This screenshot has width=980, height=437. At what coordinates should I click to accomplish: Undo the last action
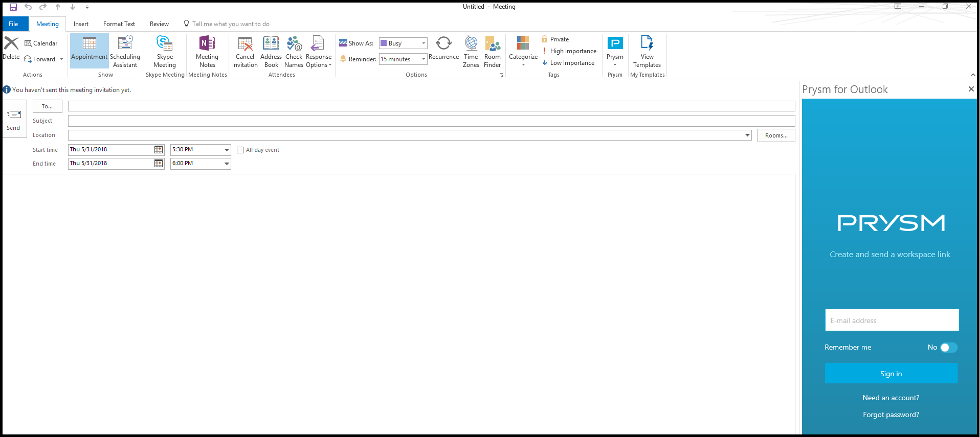(x=28, y=7)
